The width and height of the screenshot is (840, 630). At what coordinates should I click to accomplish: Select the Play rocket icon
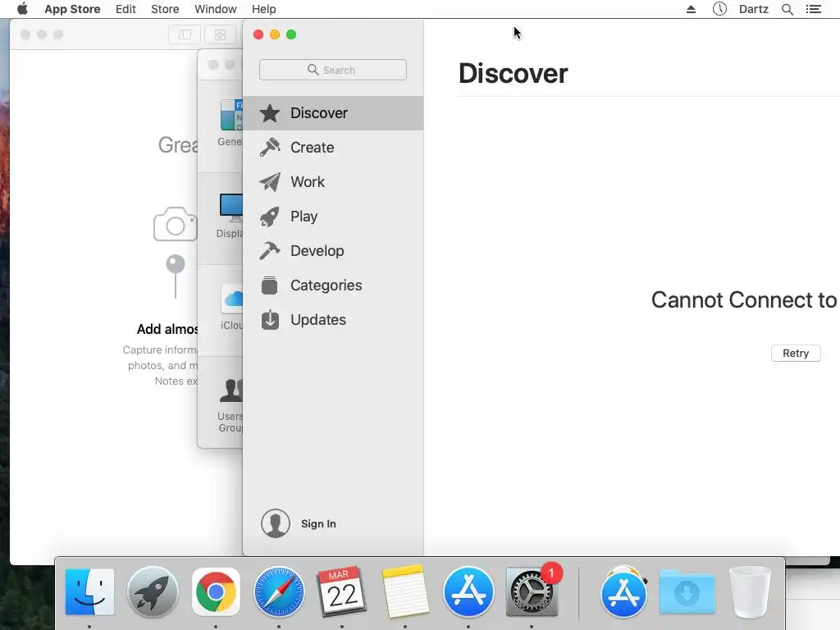pyautogui.click(x=270, y=217)
